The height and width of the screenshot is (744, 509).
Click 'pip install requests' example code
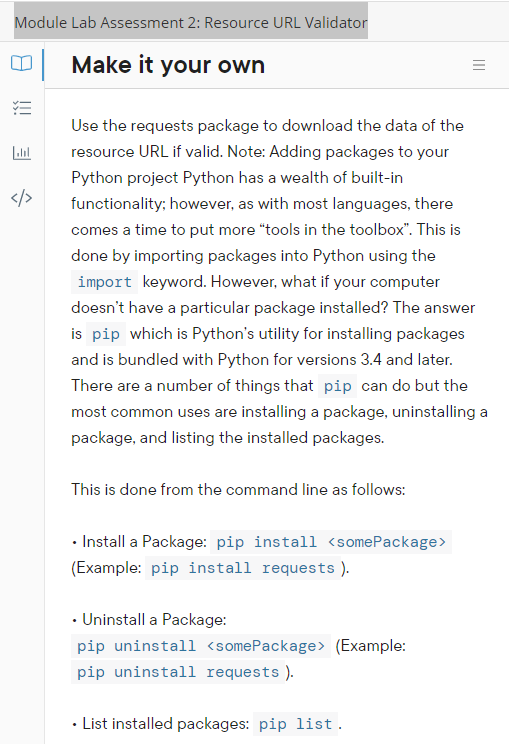coord(242,568)
